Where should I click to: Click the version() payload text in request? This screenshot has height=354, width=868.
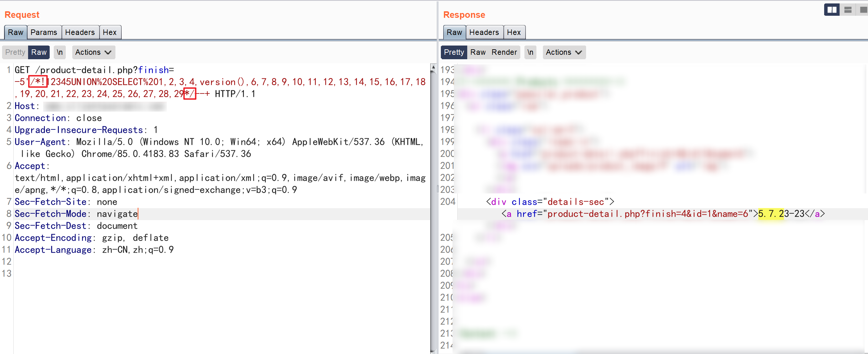pyautogui.click(x=222, y=82)
